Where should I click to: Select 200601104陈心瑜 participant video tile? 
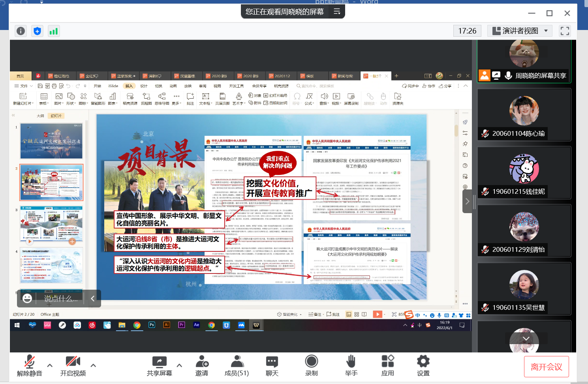point(524,114)
